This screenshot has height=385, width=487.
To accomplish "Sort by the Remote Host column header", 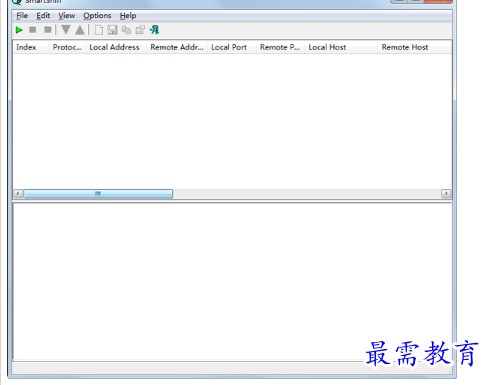I will 415,47.
